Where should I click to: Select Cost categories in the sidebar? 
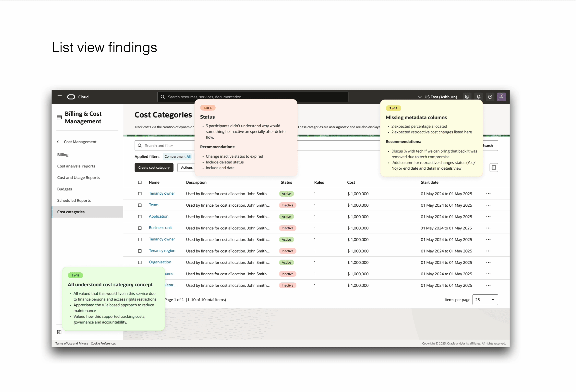point(87,212)
